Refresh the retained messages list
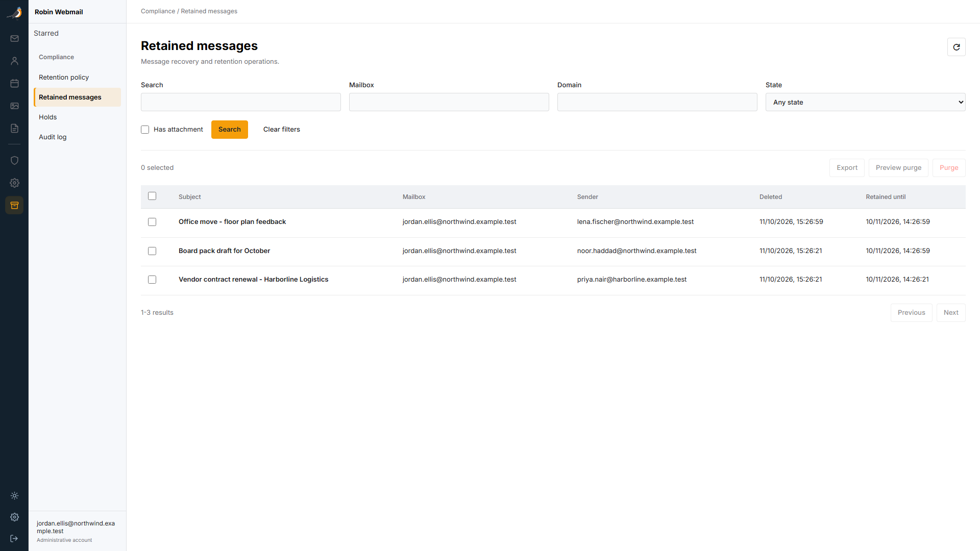This screenshot has height=551, width=980. click(956, 47)
